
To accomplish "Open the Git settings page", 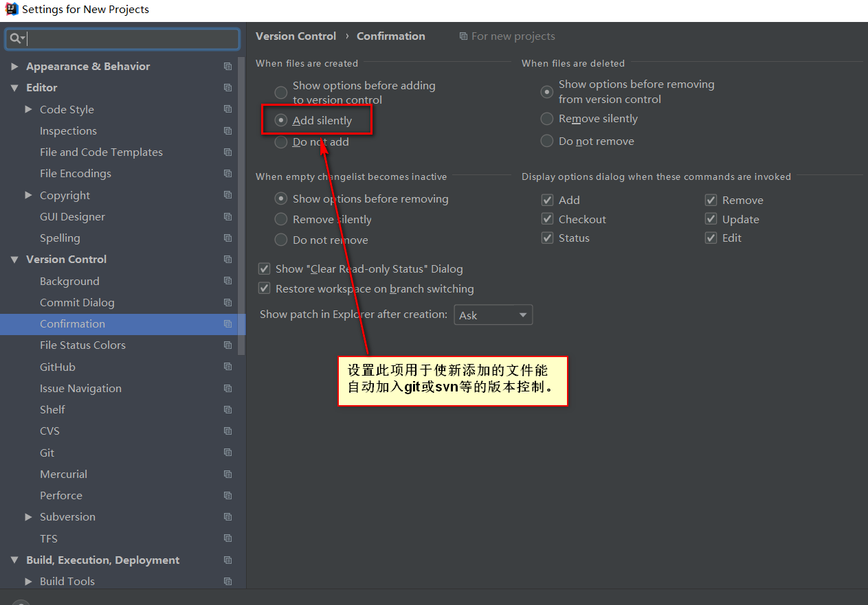I will 47,453.
